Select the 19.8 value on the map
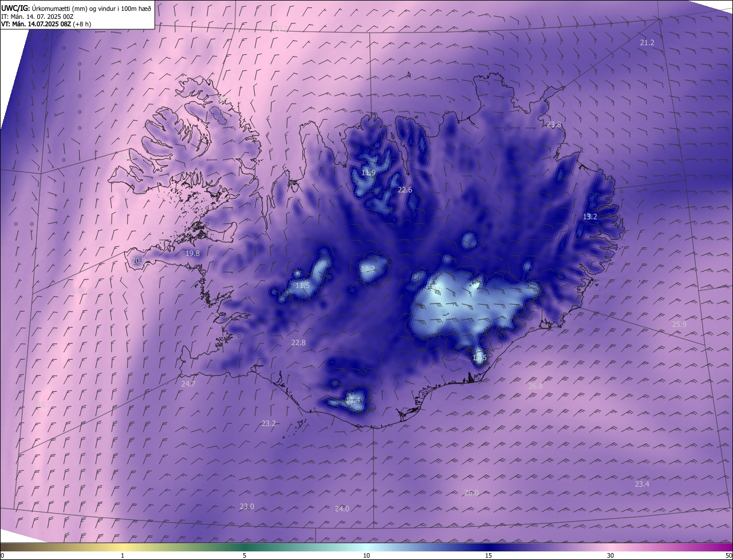 (x=192, y=253)
